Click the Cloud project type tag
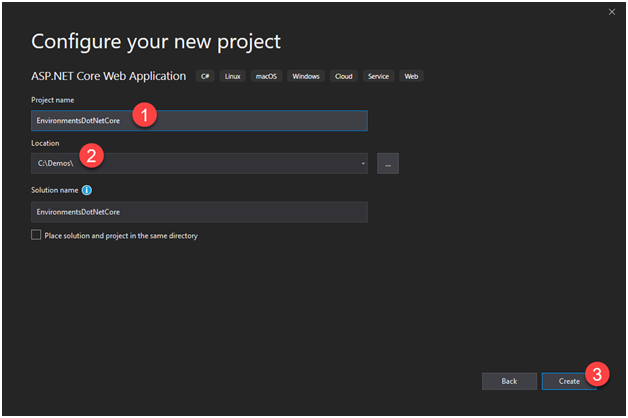Screen dimensions: 628x418 coord(343,76)
